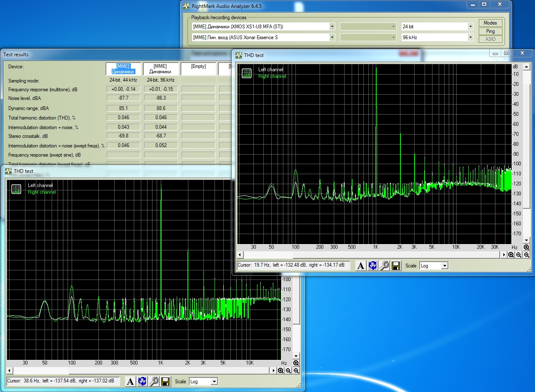The width and height of the screenshot is (535, 392).
Task: Open the XMOS XS1-U8 playback device dropdown
Action: click(332, 27)
